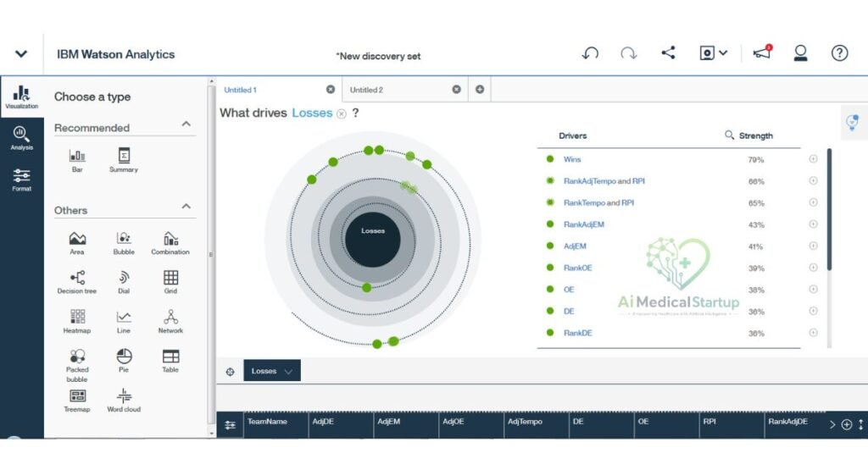Switch to the Untitled 2 tab
The width and height of the screenshot is (868, 470).
(x=366, y=90)
